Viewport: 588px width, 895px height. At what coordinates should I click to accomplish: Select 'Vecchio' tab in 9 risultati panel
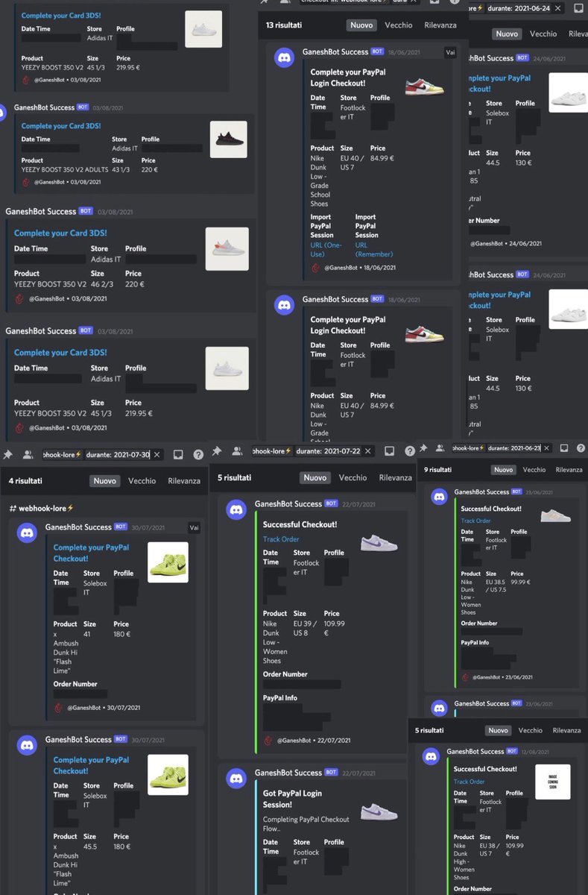pos(534,470)
